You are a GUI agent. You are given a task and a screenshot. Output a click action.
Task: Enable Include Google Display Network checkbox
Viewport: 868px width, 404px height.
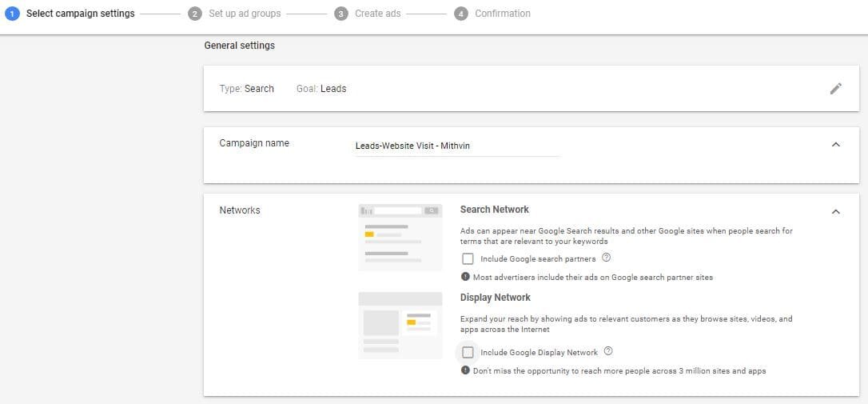(468, 352)
